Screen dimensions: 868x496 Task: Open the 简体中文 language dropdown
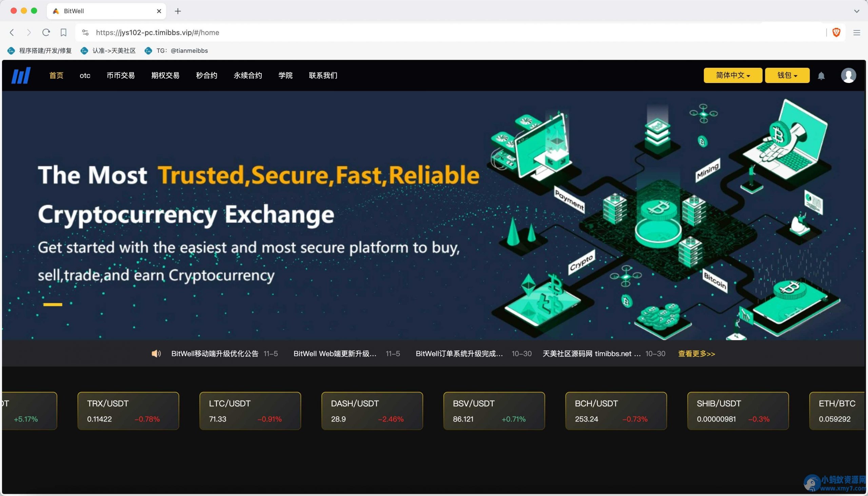tap(733, 75)
